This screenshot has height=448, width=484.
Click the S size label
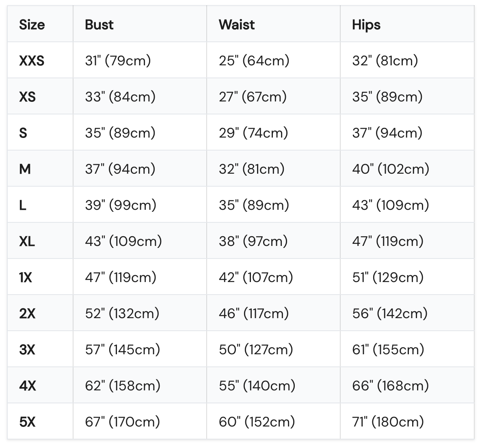coord(23,133)
